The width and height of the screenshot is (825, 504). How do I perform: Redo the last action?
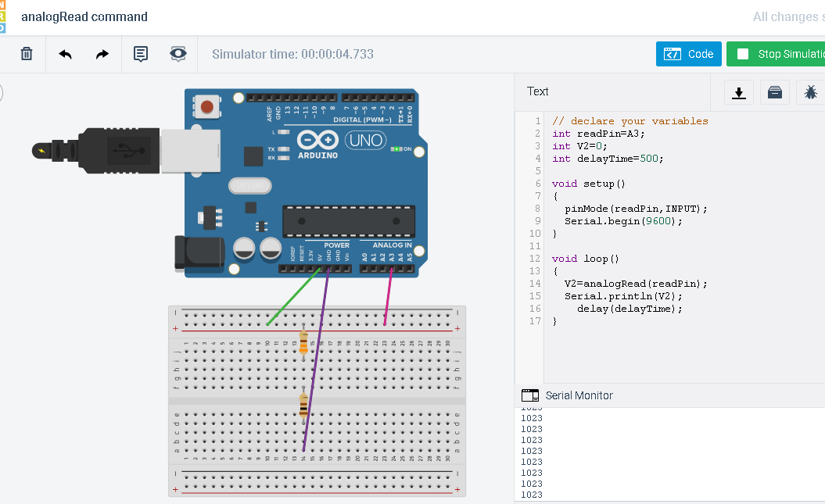pos(102,53)
